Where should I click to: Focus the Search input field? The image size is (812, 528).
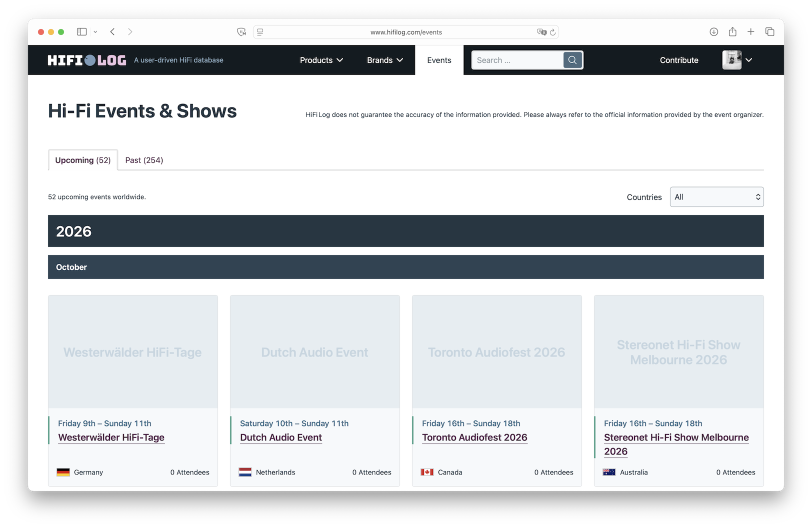click(x=517, y=60)
